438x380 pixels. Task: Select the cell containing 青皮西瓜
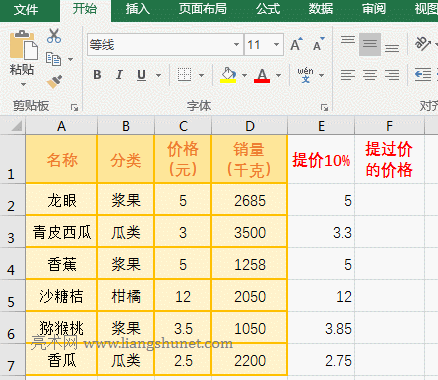pyautogui.click(x=62, y=232)
